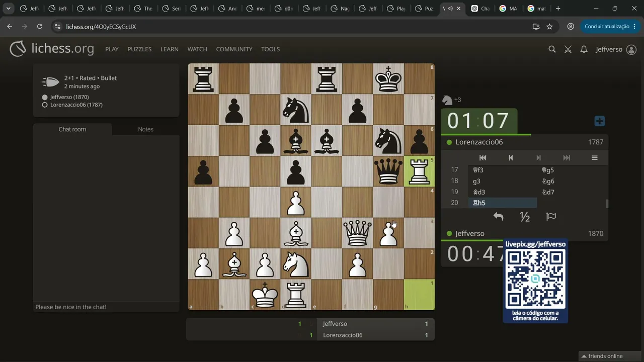The height and width of the screenshot is (362, 644).
Task: Switch to the Puz browser tab
Action: (425, 9)
